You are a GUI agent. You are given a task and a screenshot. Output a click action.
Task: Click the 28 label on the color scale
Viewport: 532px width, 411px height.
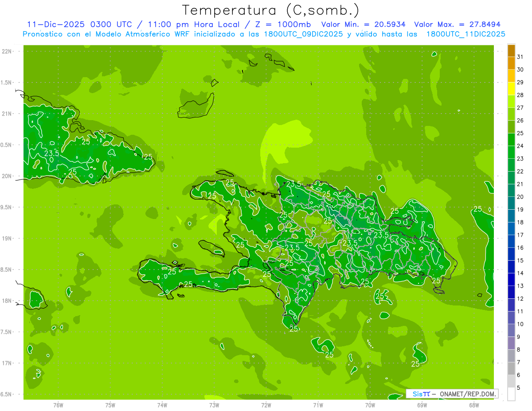click(520, 95)
